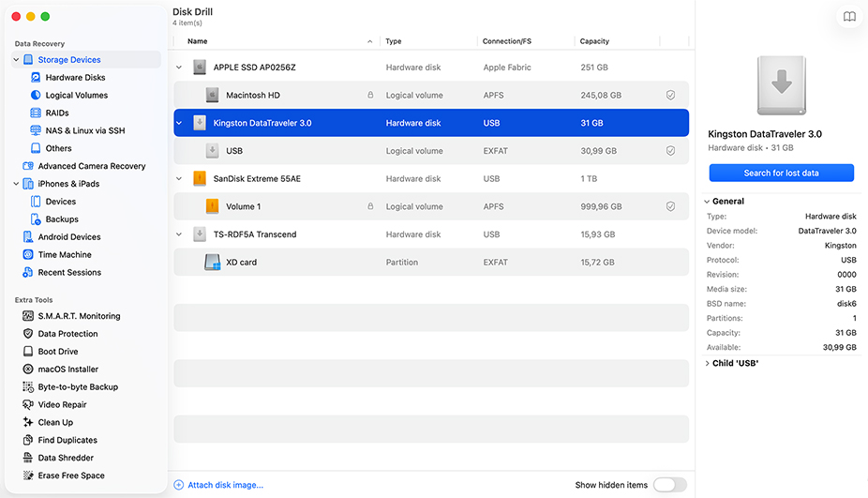Click Attach disk image link
The width and height of the screenshot is (868, 498).
pyautogui.click(x=225, y=485)
